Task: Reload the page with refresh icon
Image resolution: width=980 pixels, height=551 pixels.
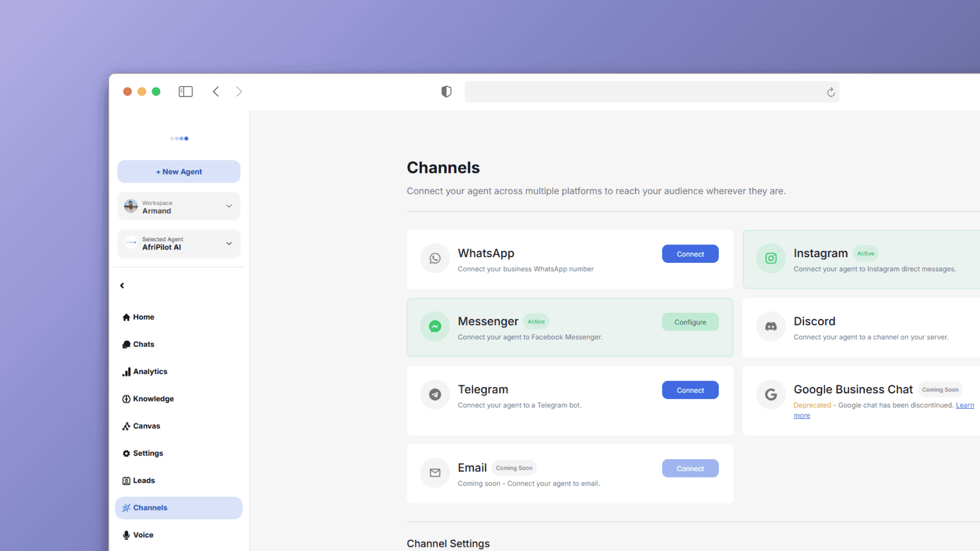Action: coord(830,92)
